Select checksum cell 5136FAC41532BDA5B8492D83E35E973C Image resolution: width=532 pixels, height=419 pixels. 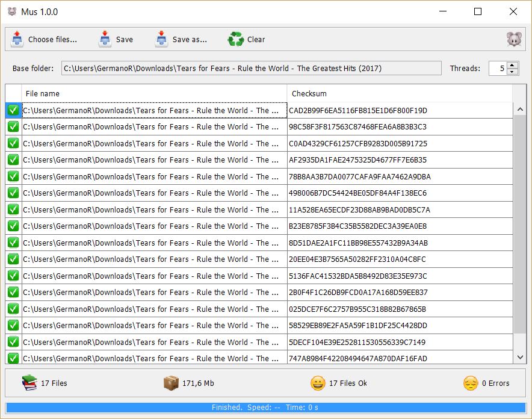point(400,276)
